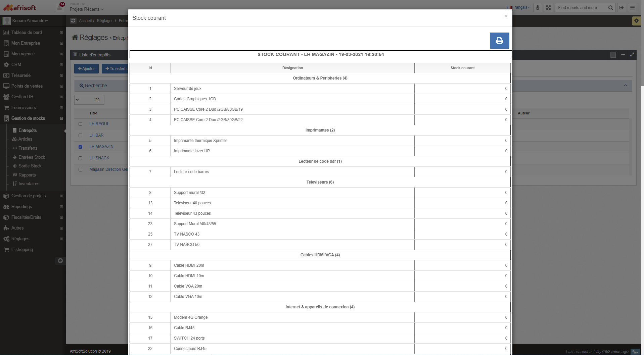The height and width of the screenshot is (355, 644).
Task: Click the notification icon with badge 14
Action: point(60,7)
